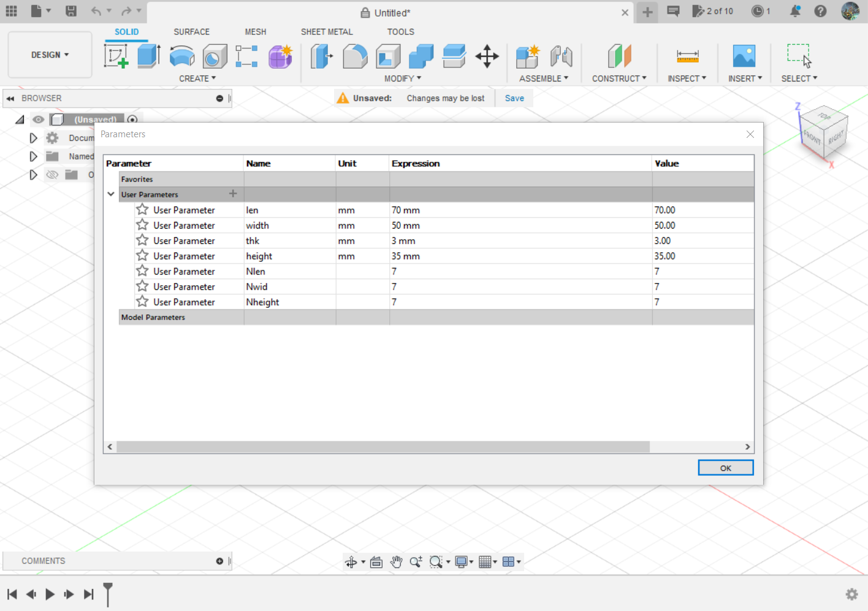This screenshot has height=611, width=868.
Task: Favorite the height parameter star
Action: (x=142, y=256)
